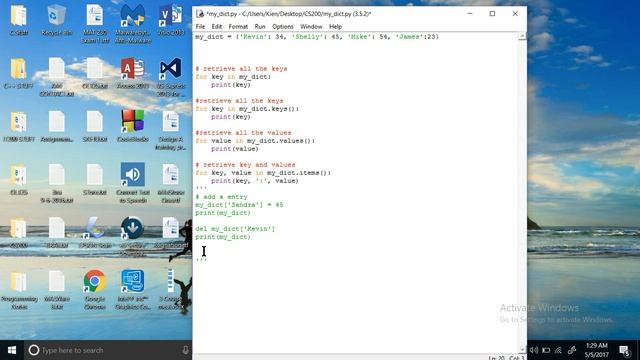Image resolution: width=640 pixels, height=360 pixels.
Task: Click the battery icon in system tray
Action: (546, 350)
